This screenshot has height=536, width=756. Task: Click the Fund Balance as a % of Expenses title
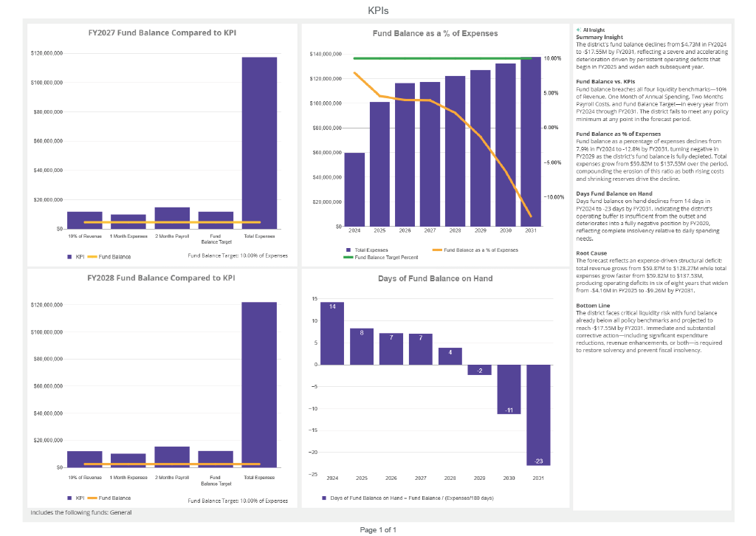tap(435, 33)
